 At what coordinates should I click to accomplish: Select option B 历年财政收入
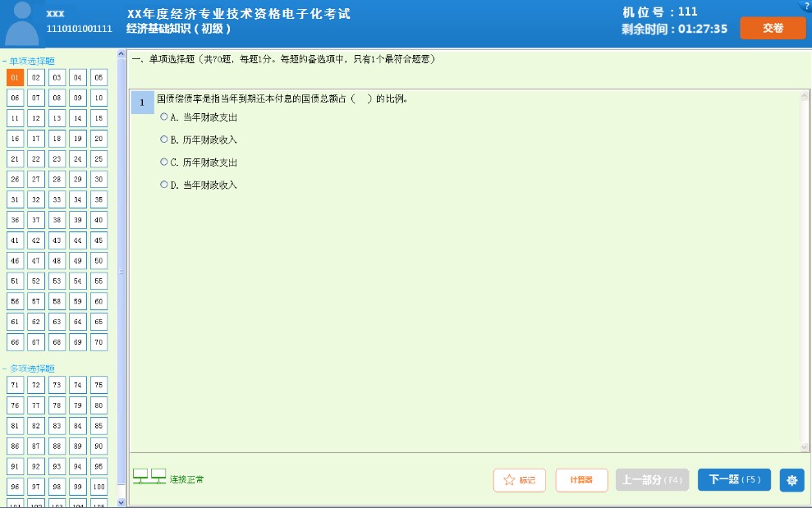tap(163, 140)
